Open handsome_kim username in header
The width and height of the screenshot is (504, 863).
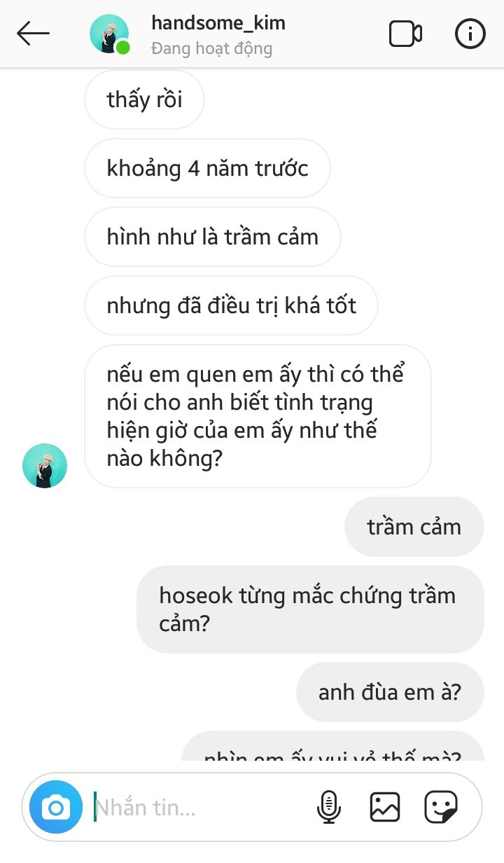[218, 22]
